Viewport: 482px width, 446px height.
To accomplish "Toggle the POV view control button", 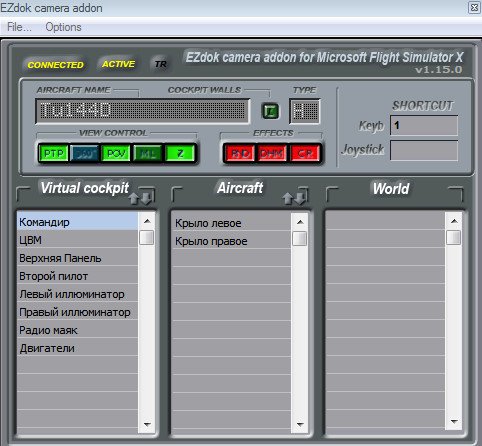I will pyautogui.click(x=116, y=153).
